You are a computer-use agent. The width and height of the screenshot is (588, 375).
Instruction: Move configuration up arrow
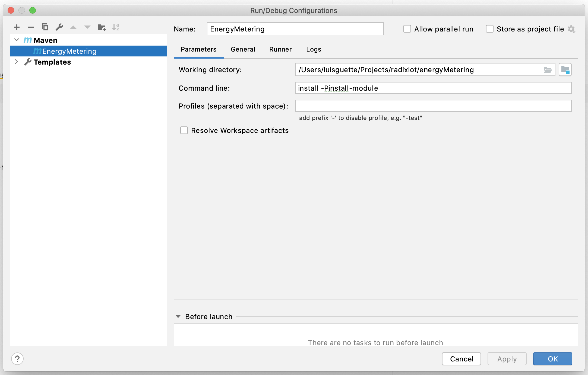point(73,27)
